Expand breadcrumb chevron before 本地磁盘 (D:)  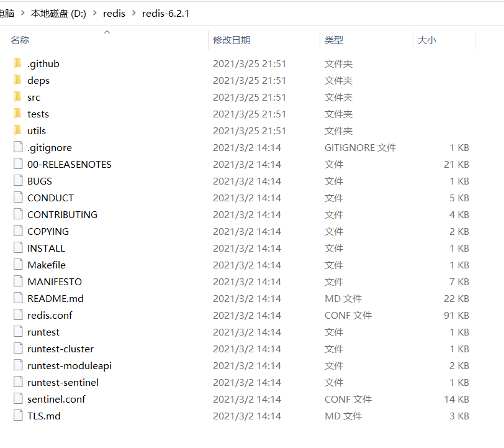click(x=23, y=13)
